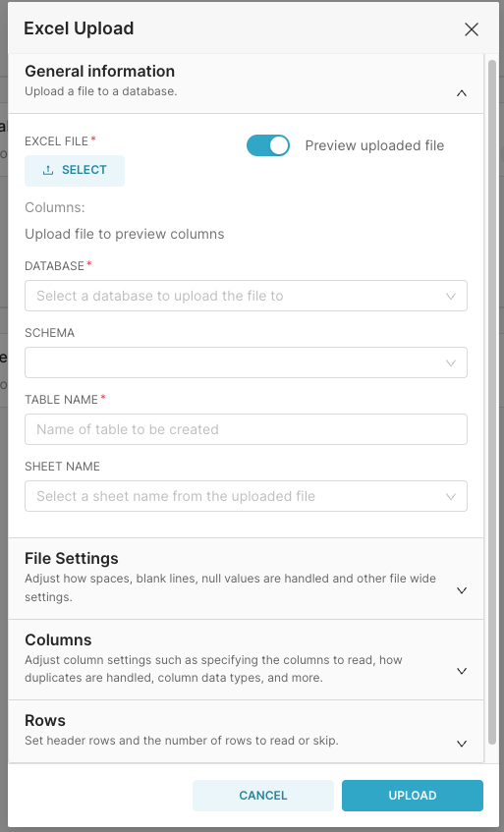Expand the Columns section
Viewport: 504px width, 832px height.
tap(246, 659)
